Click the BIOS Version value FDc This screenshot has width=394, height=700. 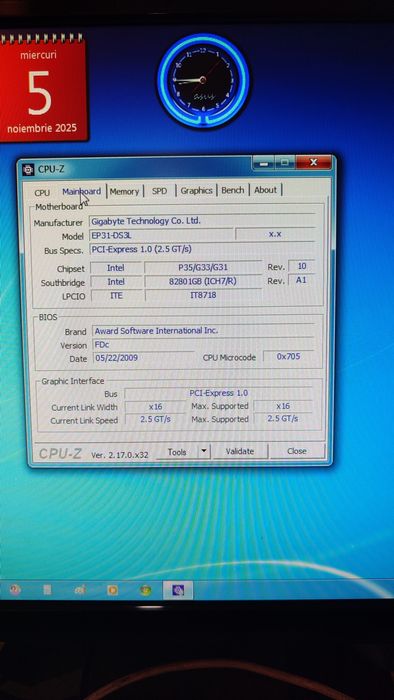[203, 344]
